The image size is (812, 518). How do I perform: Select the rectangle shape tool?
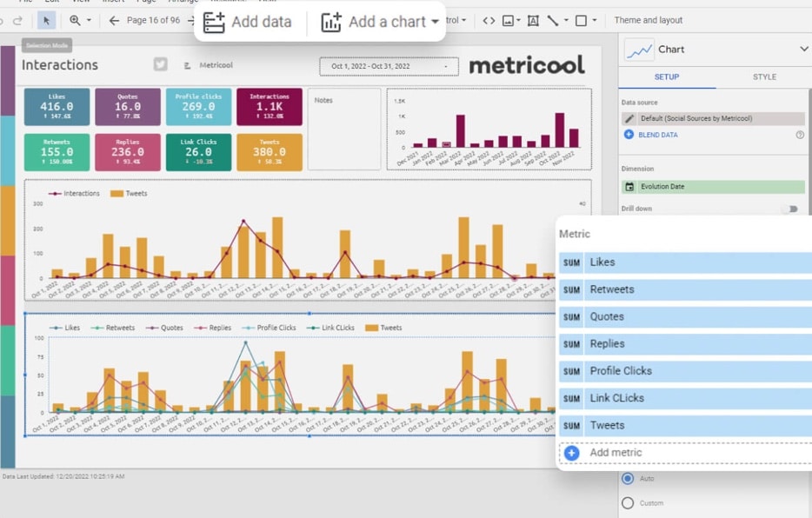click(x=581, y=21)
